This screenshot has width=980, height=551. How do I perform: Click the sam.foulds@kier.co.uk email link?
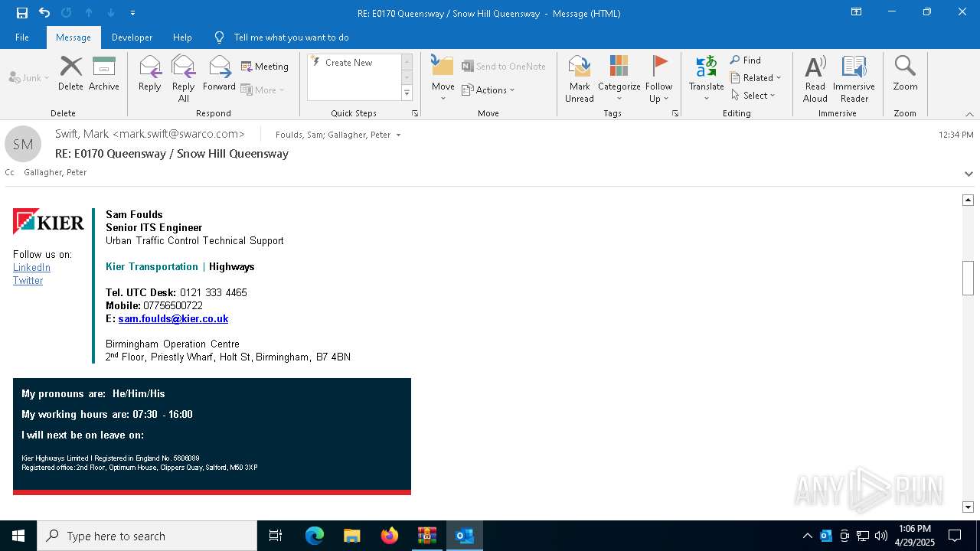coord(173,318)
